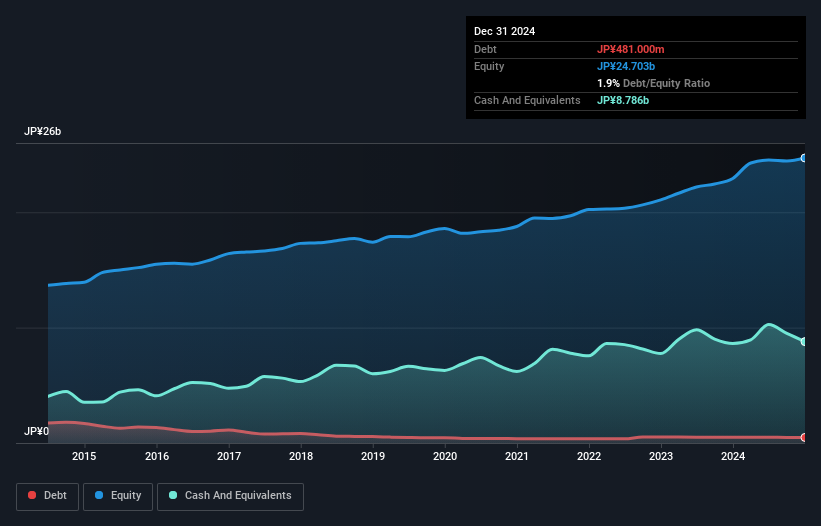Click the 2020 x-axis label
Viewport: 821px width, 526px height.
445,456
